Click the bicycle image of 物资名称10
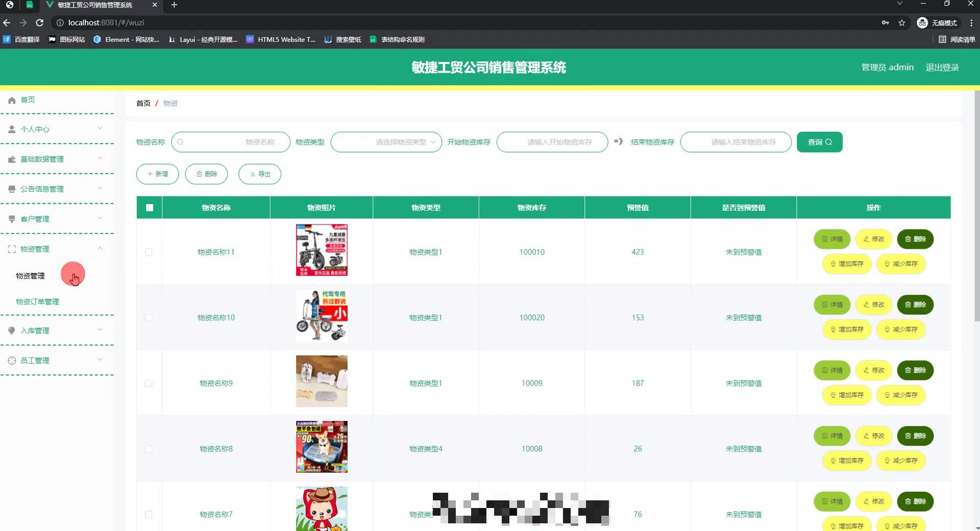 click(321, 315)
